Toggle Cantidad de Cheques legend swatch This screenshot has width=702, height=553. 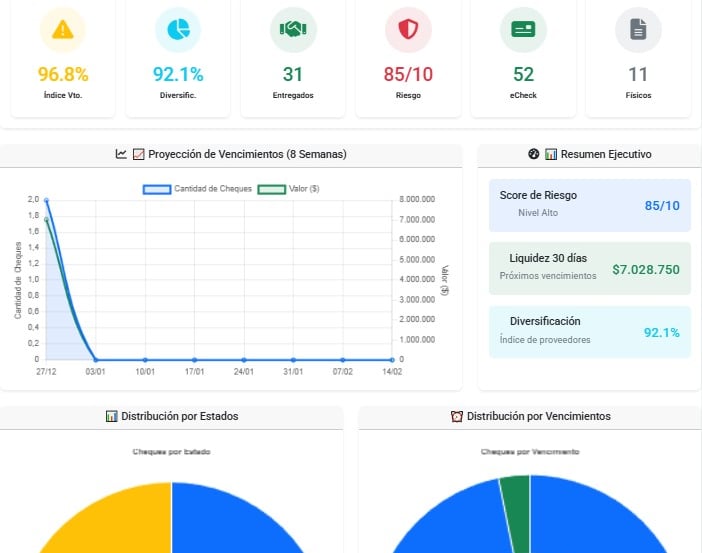[x=157, y=189]
